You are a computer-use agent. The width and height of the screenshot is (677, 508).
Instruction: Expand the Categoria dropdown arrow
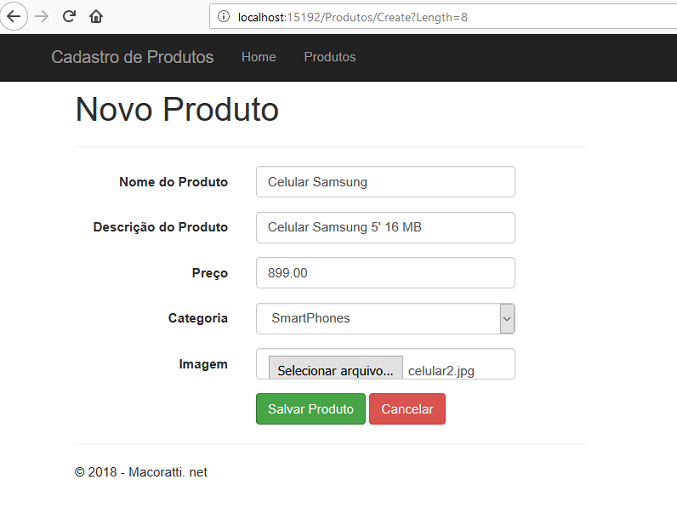[507, 319]
